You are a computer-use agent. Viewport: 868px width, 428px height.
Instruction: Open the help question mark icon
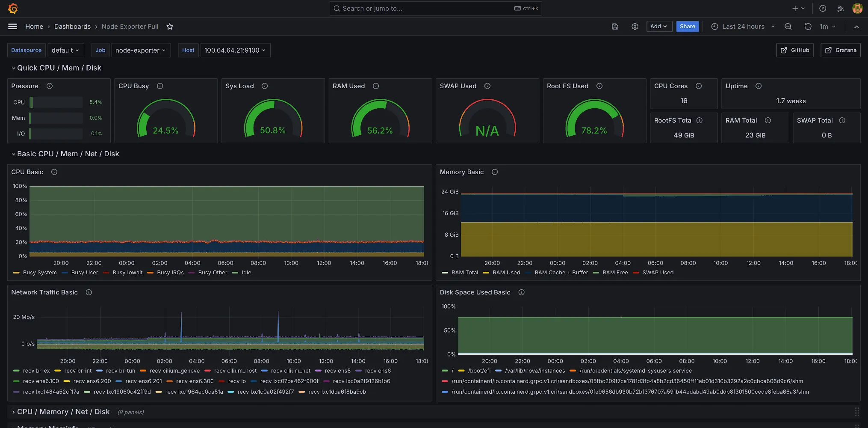tap(822, 9)
